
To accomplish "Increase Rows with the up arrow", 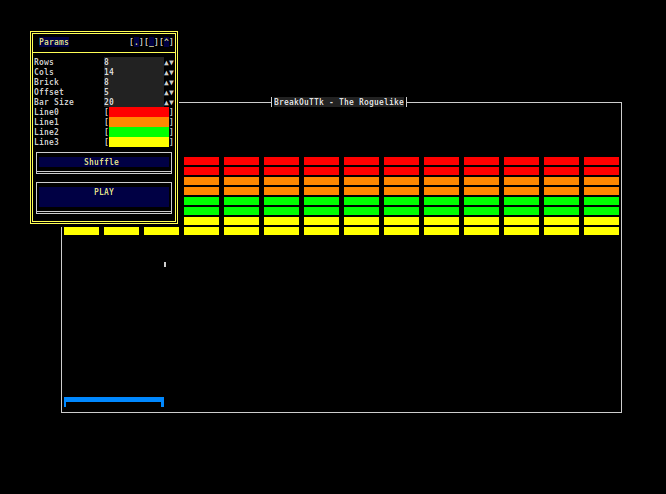I will point(166,62).
